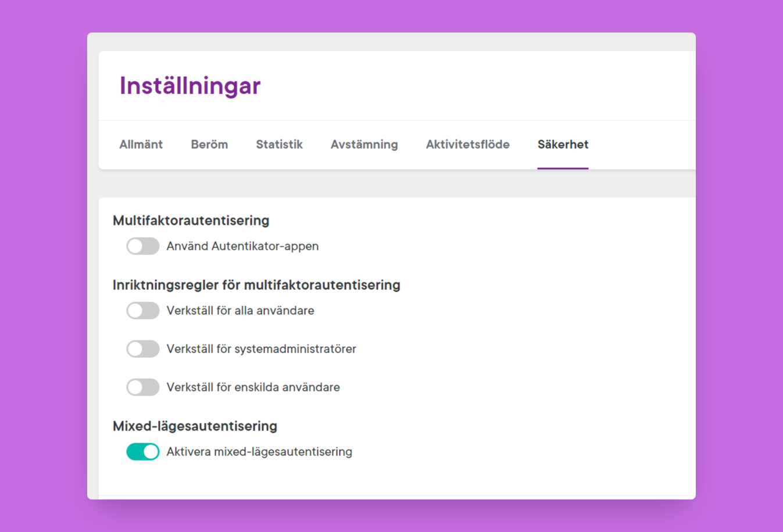Click the Inriktningsregler för multifaktorautentisering heading
Screen dimensions: 783x532
coord(256,285)
